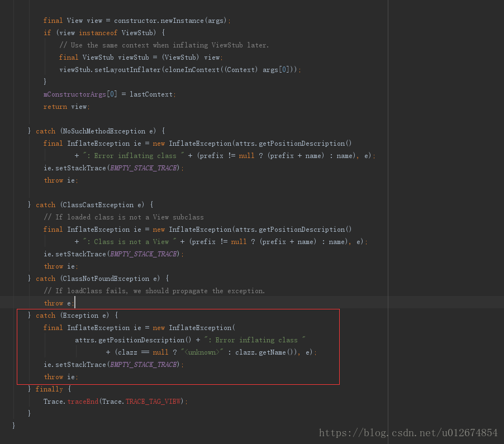The width and height of the screenshot is (504, 444).
Task: Click 'instanceof' keyword in the if statement
Action: [x=98, y=33]
